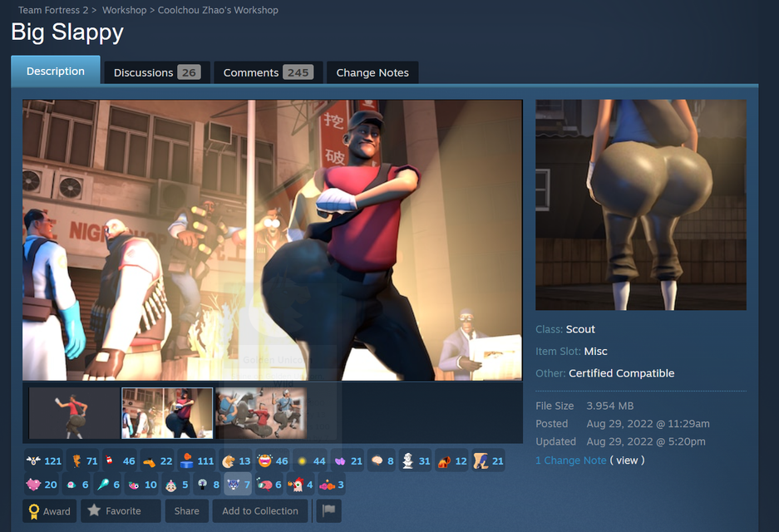Open the 1 Change Note link
The image size is (779, 532).
(571, 461)
